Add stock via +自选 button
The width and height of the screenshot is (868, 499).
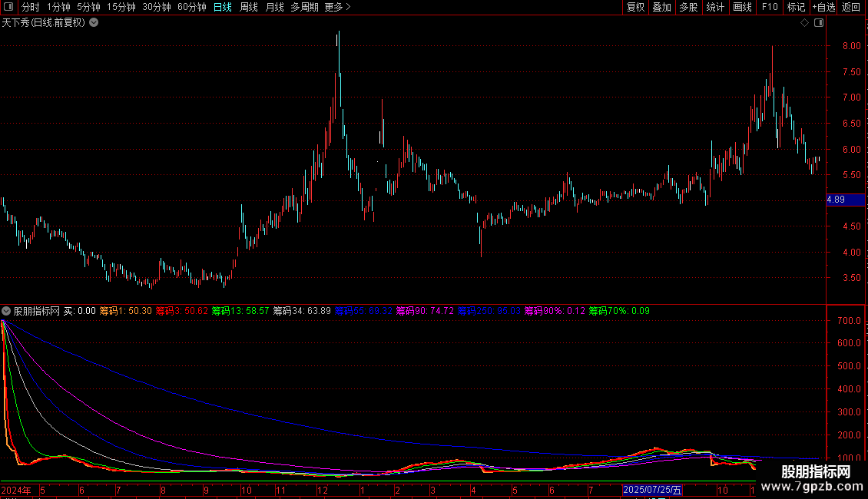[823, 7]
